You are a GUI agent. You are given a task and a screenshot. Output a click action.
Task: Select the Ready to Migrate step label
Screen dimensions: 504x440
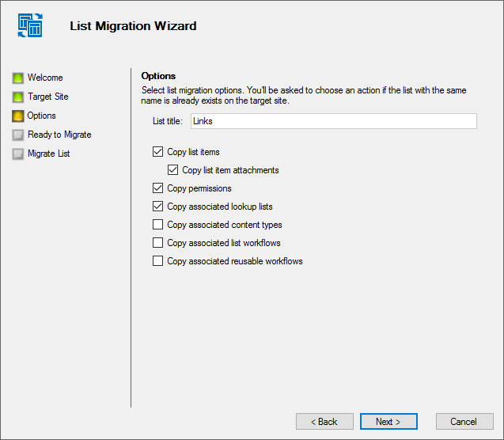[x=59, y=135]
